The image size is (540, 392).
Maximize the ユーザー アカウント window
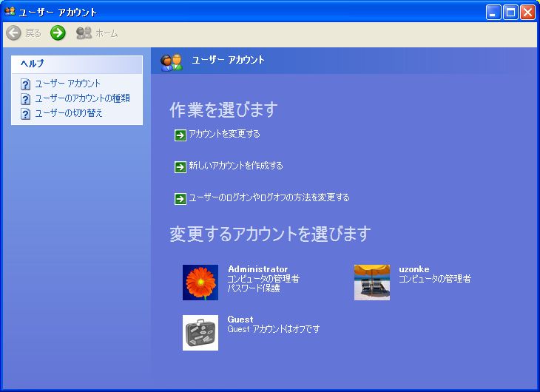510,13
